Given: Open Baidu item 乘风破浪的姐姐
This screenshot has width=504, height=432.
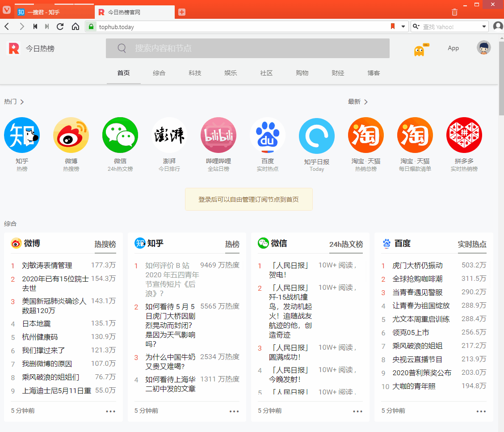Looking at the screenshot, I should click(417, 346).
